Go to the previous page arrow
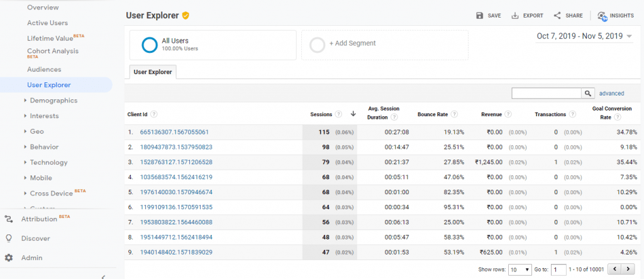Viewport: 644px width, 279px height. (614, 270)
